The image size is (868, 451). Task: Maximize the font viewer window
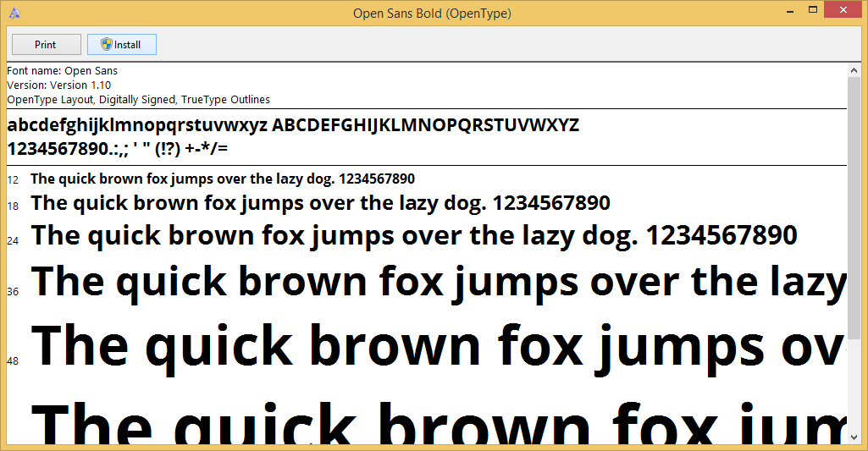coord(813,10)
